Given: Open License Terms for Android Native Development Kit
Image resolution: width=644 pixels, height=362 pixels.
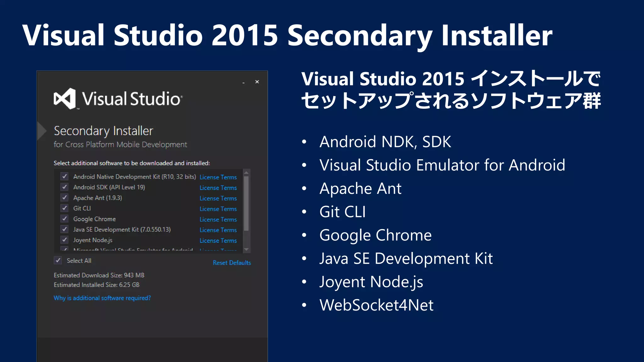Looking at the screenshot, I should 218,177.
